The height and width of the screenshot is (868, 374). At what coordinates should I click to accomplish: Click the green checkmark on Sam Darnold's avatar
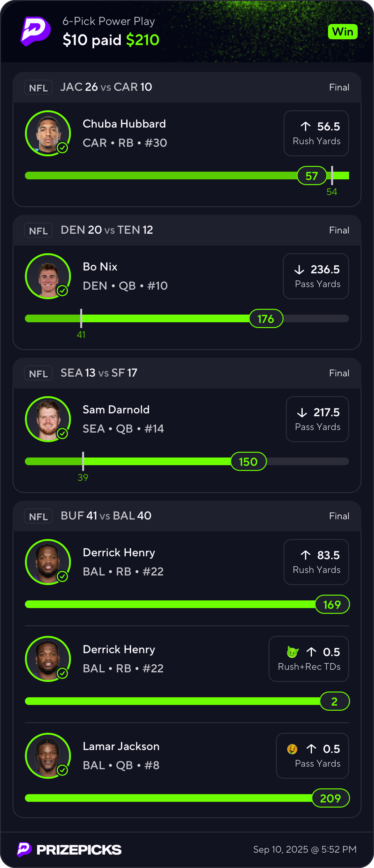click(62, 433)
